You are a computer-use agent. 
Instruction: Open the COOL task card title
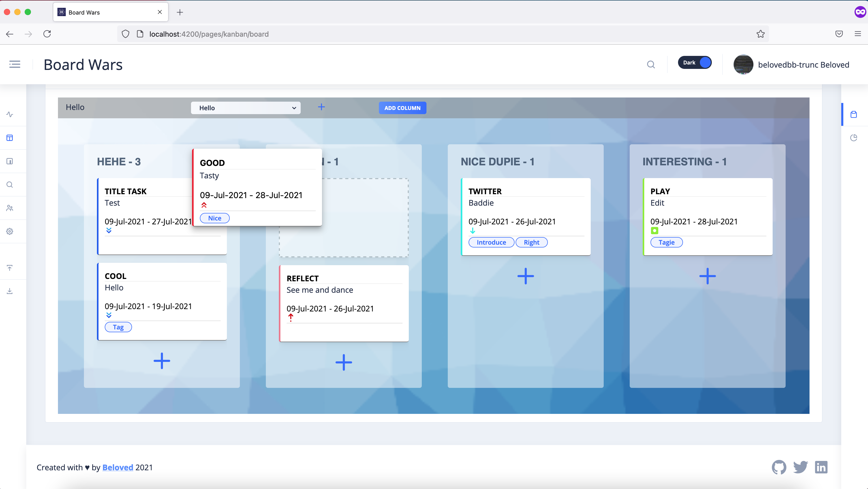[116, 276]
